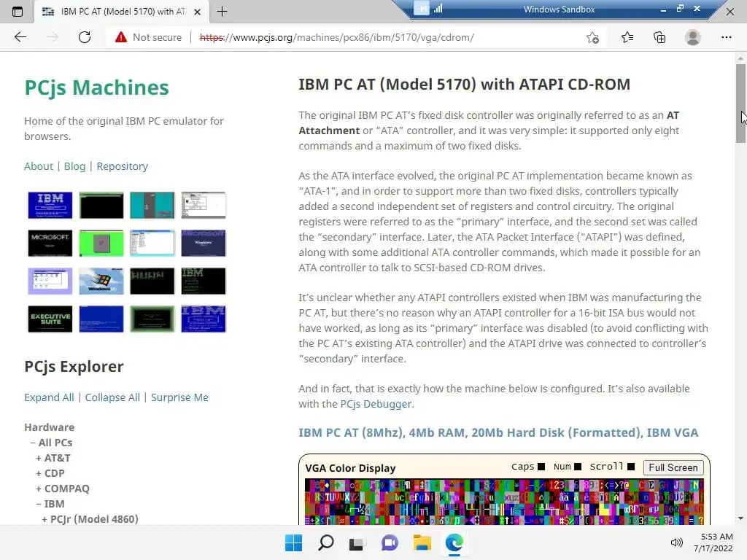747x560 pixels.
Task: Click the Full Screen button
Action: coord(673,467)
